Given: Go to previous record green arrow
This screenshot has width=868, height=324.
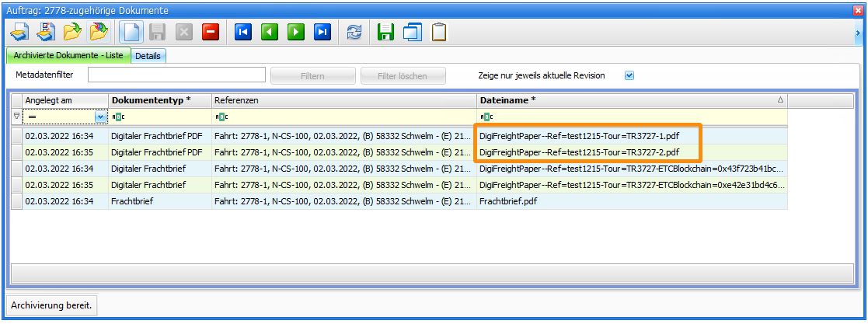Looking at the screenshot, I should pos(270,33).
